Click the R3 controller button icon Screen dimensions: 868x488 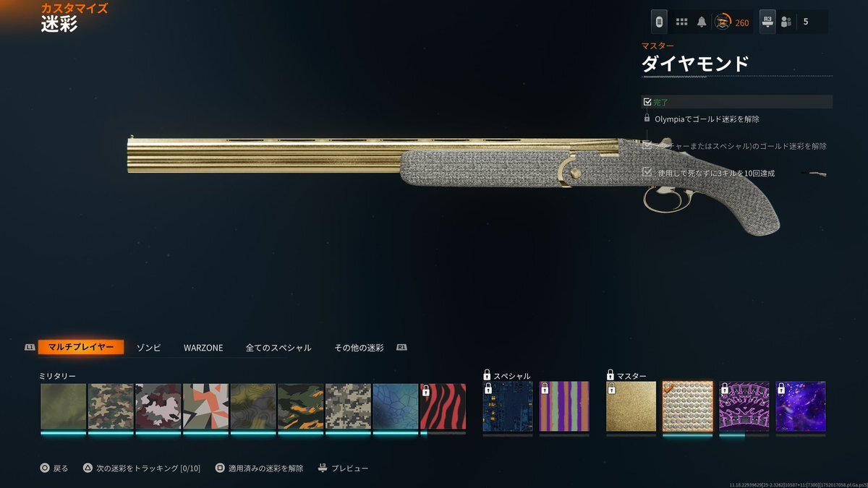[767, 22]
